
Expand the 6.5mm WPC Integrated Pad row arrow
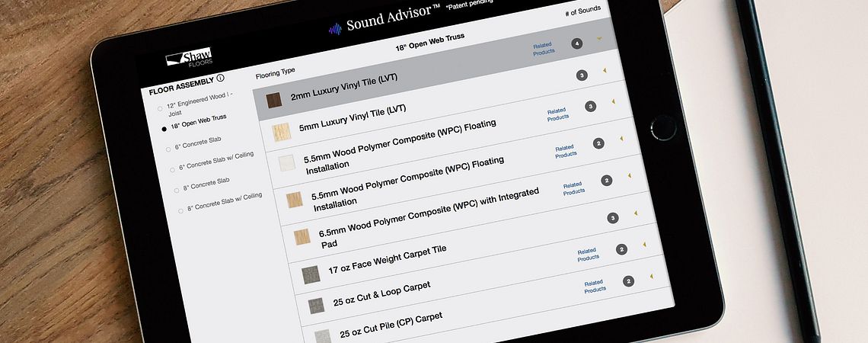630,175
